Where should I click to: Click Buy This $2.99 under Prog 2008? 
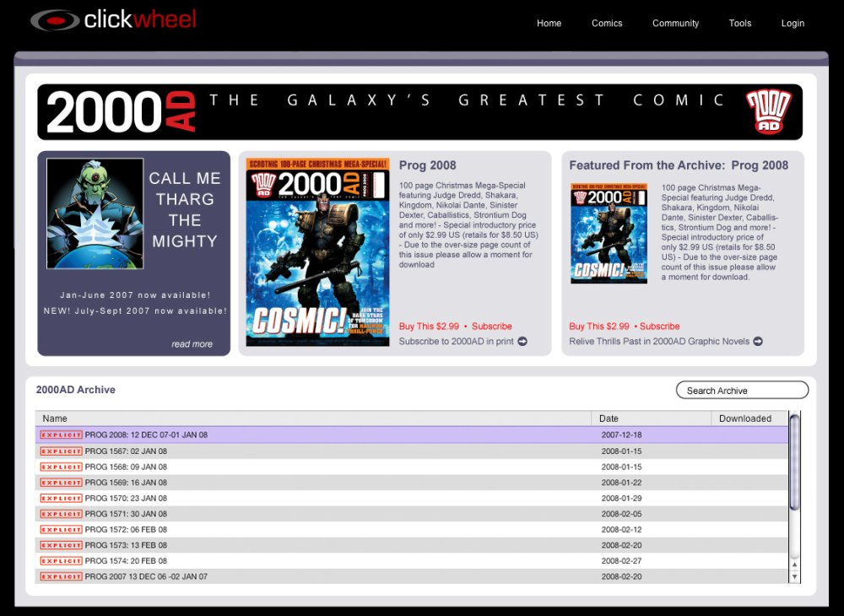pos(429,326)
